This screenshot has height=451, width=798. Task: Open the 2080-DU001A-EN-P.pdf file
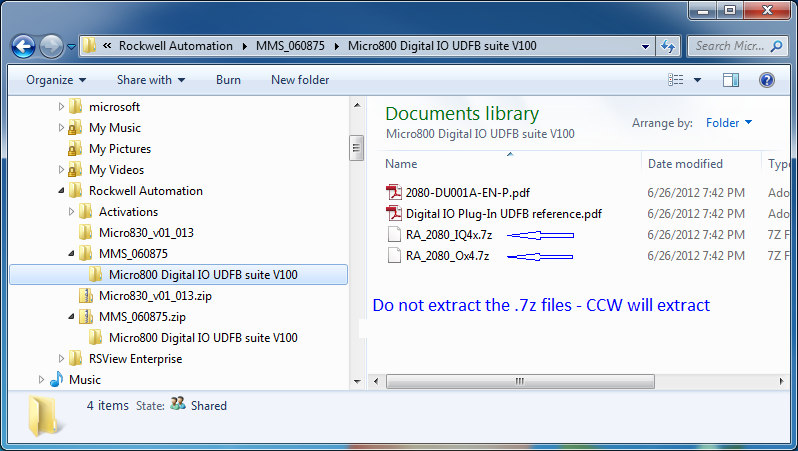pyautogui.click(x=455, y=192)
